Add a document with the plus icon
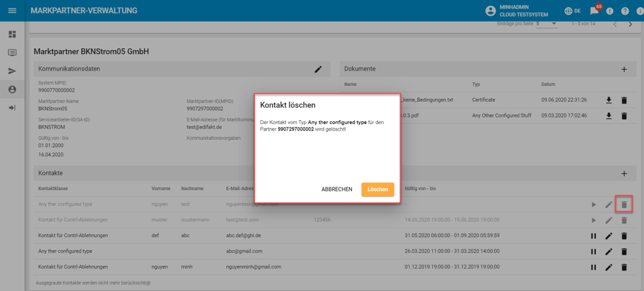The height and width of the screenshot is (291, 644). 624,69
